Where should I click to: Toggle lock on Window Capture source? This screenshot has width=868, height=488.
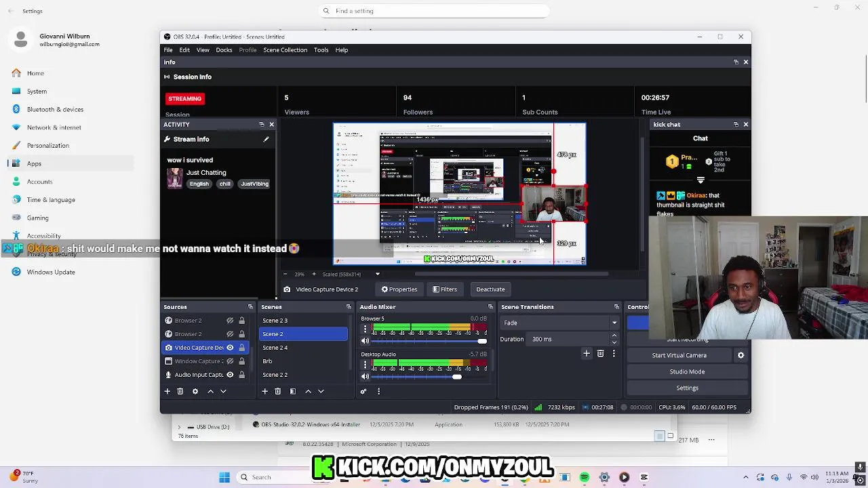click(x=241, y=361)
